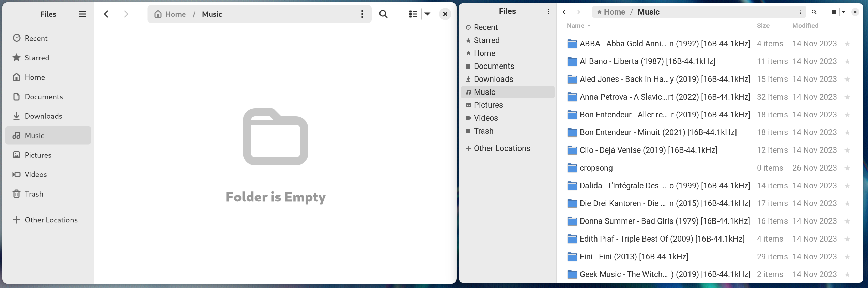Toggle grid view in right Files window
Screen dimensions: 868x288
[834, 12]
